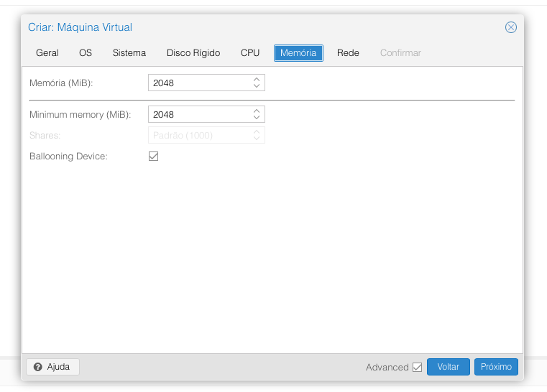Open the OS tab
547x392 pixels.
86,53
